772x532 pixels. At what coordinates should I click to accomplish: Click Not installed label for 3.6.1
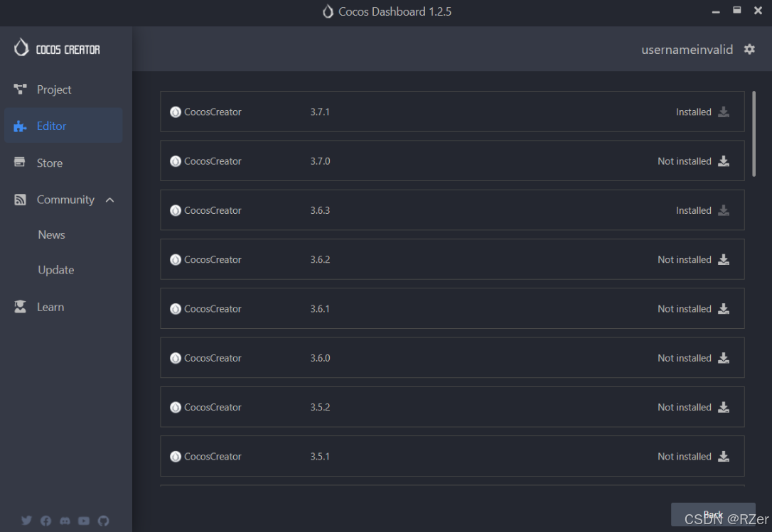[685, 308]
